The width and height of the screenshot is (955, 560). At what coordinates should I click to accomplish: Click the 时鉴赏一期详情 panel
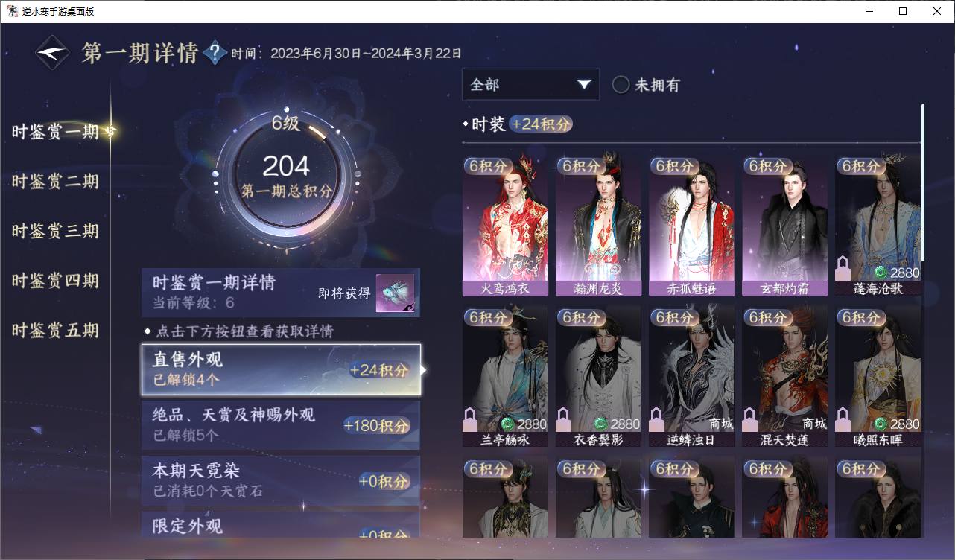(281, 293)
